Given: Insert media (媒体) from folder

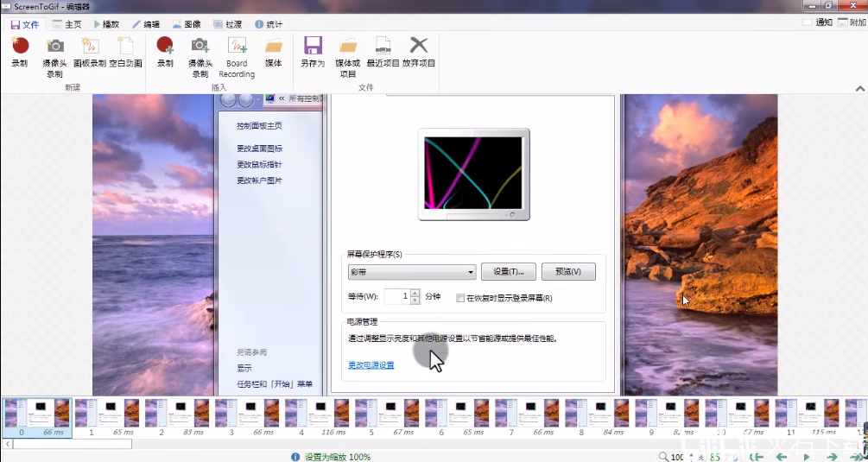Looking at the screenshot, I should click(x=274, y=54).
